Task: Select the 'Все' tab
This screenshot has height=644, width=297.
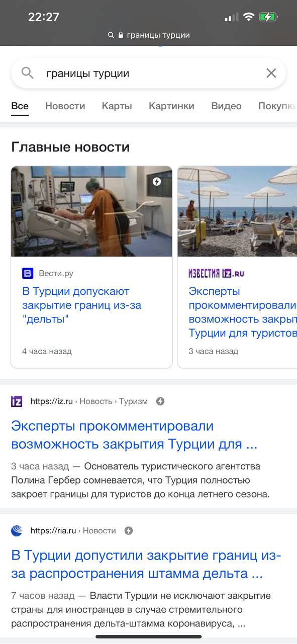Action: 20,106
